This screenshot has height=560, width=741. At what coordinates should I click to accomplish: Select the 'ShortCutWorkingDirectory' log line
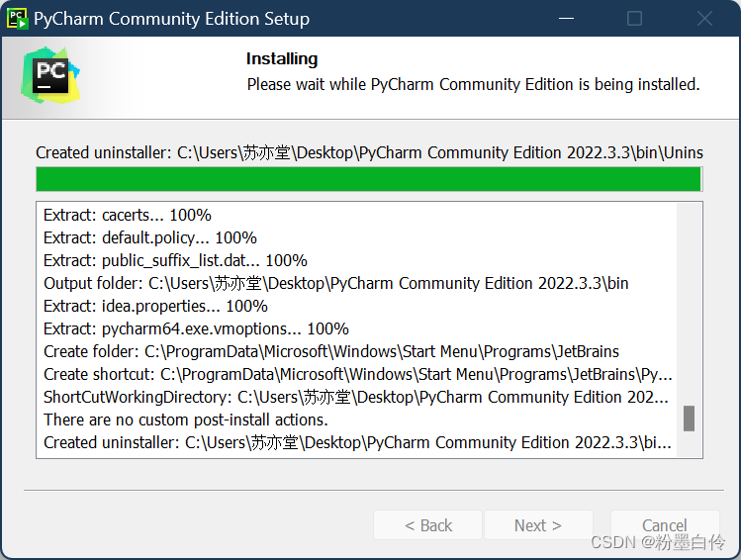tap(356, 397)
